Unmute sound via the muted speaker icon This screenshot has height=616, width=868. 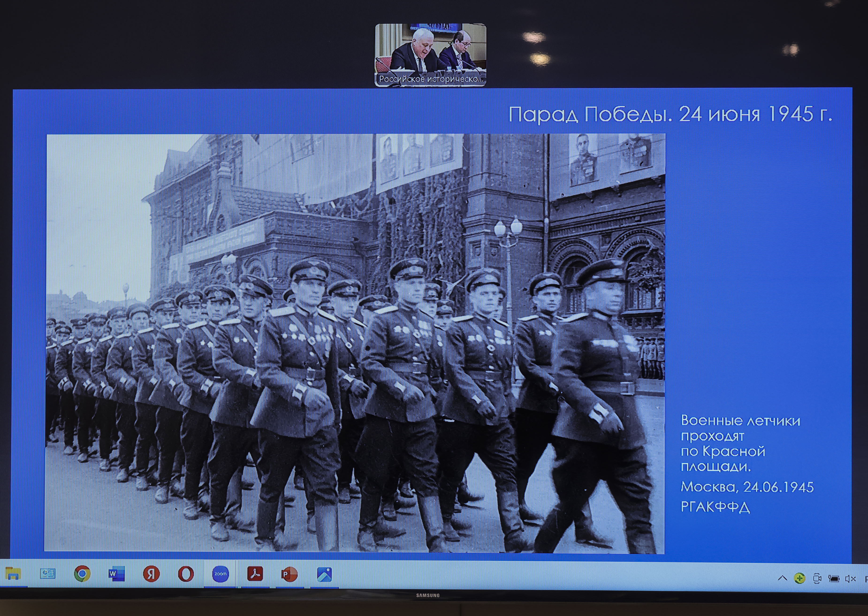(x=851, y=578)
